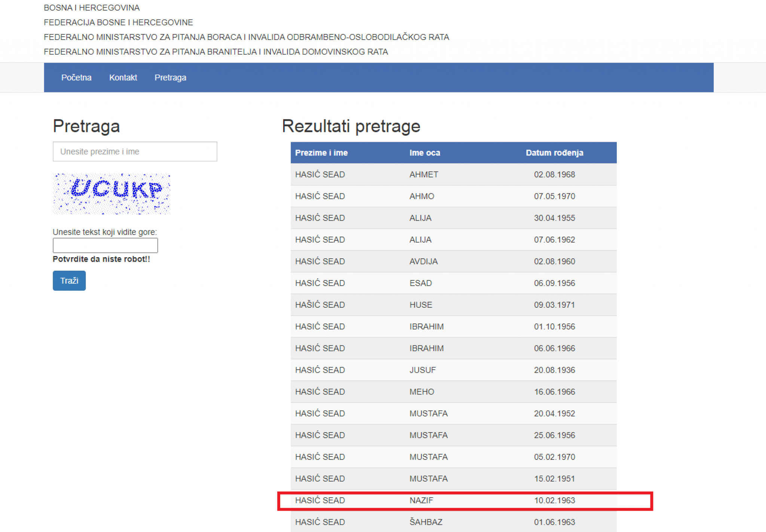The width and height of the screenshot is (766, 532).
Task: Click the Datum rođenja column header
Action: coord(554,153)
